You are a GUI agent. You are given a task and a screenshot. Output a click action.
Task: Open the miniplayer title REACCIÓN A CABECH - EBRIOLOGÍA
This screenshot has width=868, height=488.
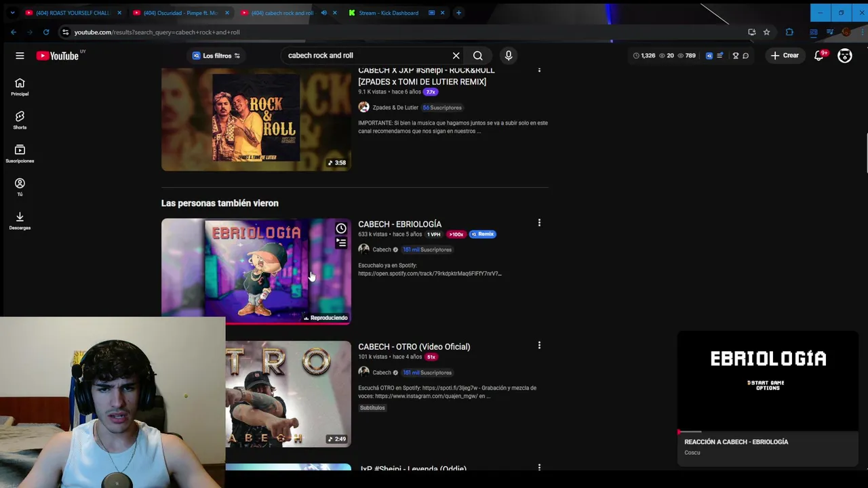coord(736,442)
